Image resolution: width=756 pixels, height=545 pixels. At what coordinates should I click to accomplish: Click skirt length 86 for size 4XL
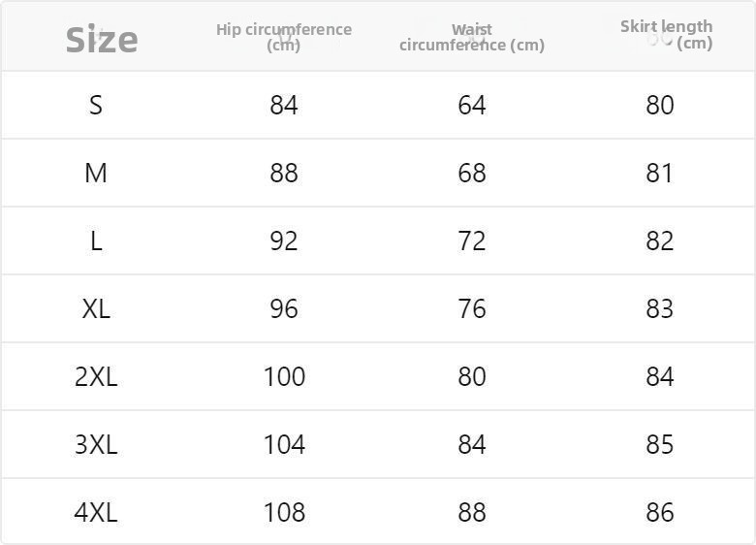click(x=660, y=512)
